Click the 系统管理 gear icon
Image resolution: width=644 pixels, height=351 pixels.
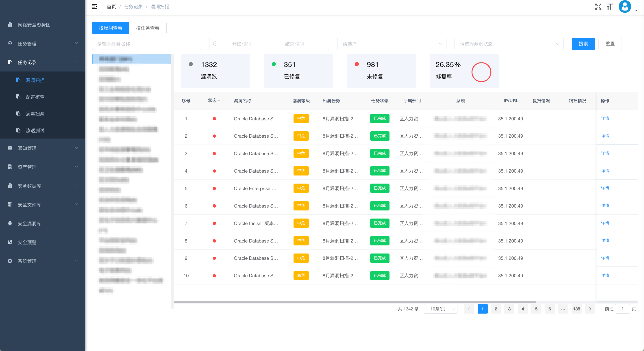click(10, 261)
